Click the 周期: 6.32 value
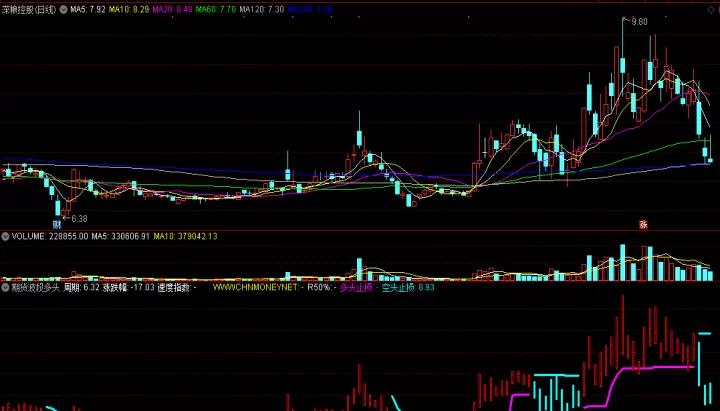Image resolution: width=720 pixels, height=411 pixels. 81,287
